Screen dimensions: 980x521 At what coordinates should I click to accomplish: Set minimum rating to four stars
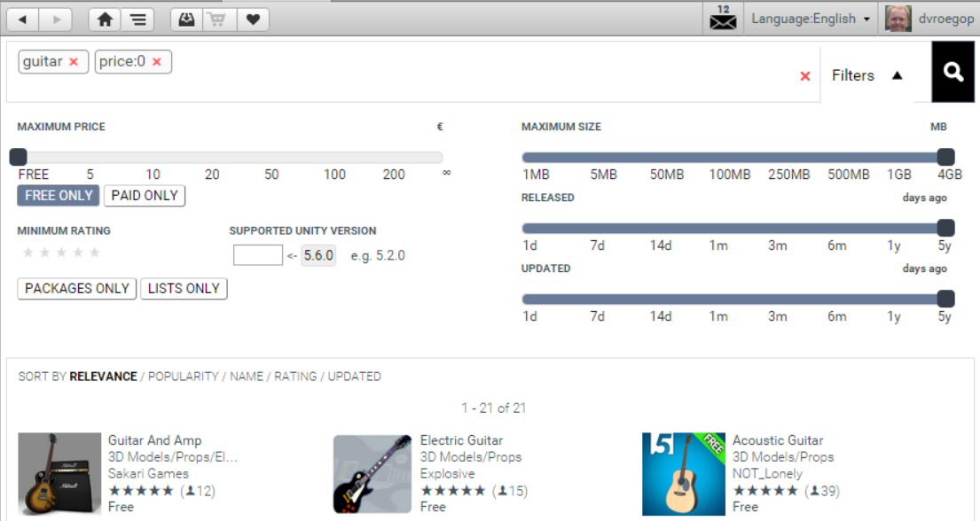tap(78, 253)
